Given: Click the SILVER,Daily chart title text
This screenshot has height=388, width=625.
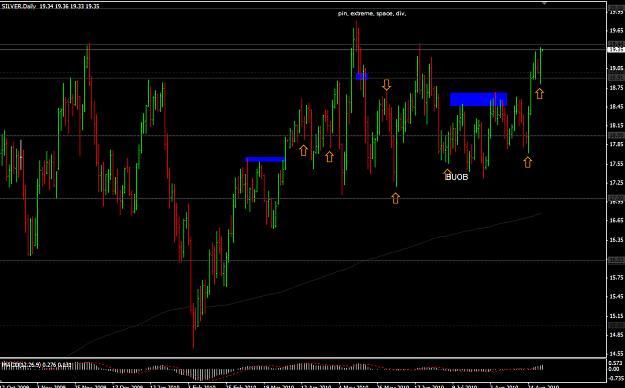Looking at the screenshot, I should click(x=50, y=6).
